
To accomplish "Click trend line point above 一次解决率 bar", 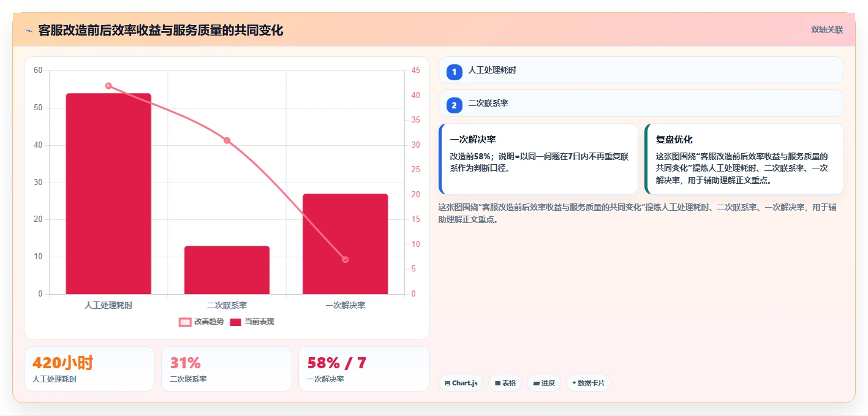I will [345, 260].
